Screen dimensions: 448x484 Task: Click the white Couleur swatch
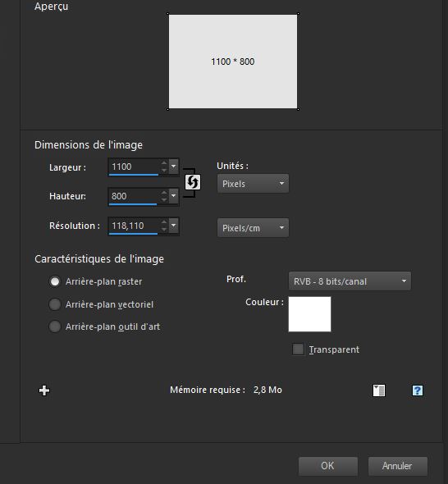309,314
